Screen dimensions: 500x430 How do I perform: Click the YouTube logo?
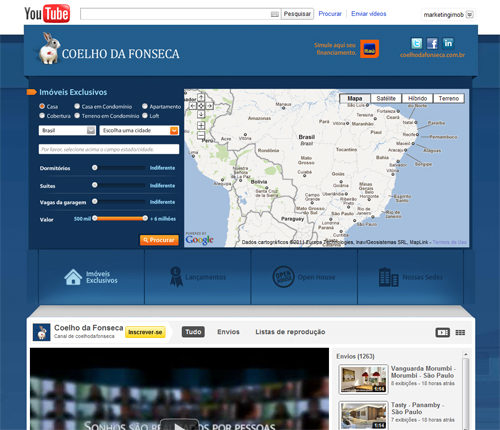pyautogui.click(x=47, y=14)
